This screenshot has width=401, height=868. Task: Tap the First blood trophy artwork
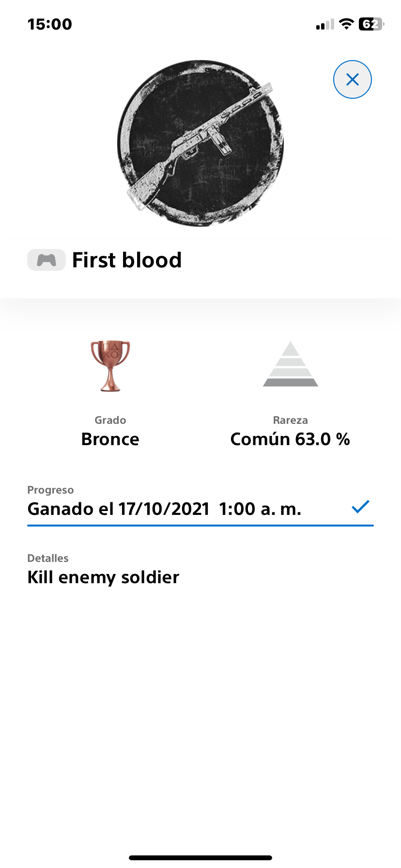tap(200, 143)
